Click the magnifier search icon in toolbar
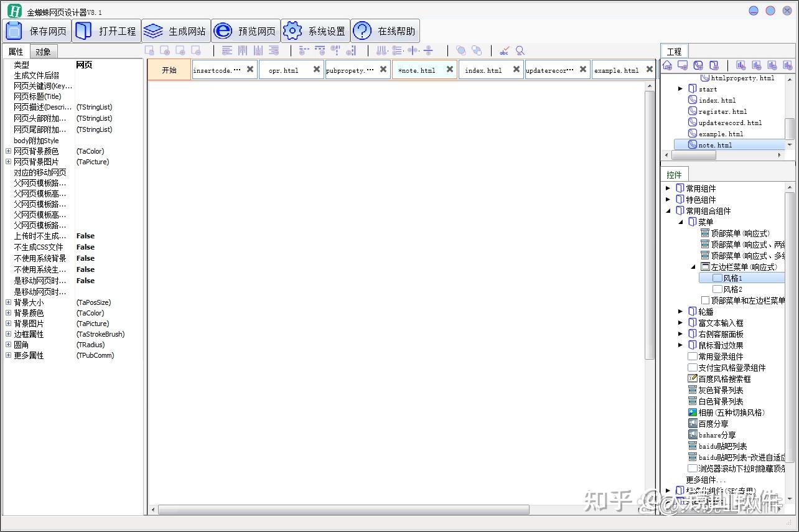The width and height of the screenshot is (799, 532). (x=520, y=51)
